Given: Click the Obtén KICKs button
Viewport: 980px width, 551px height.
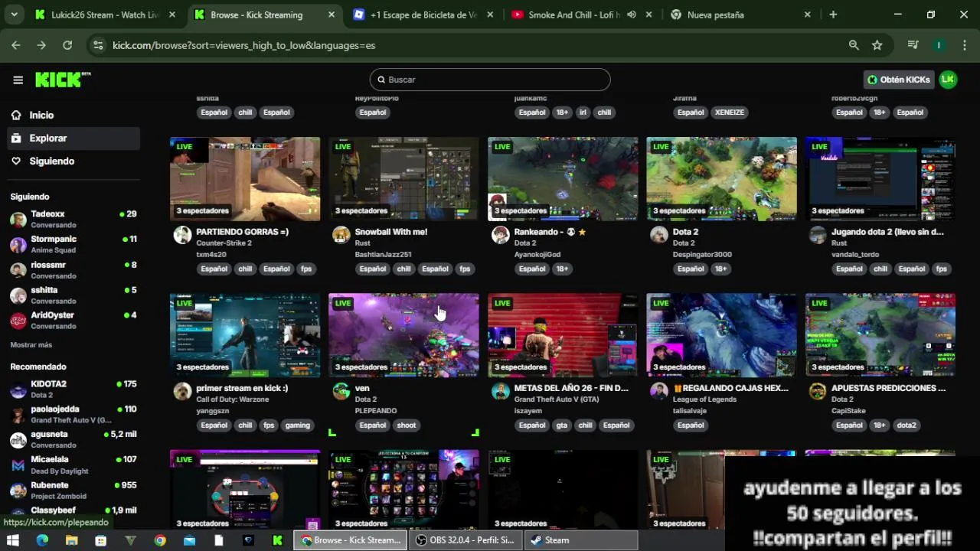Looking at the screenshot, I should tap(899, 80).
